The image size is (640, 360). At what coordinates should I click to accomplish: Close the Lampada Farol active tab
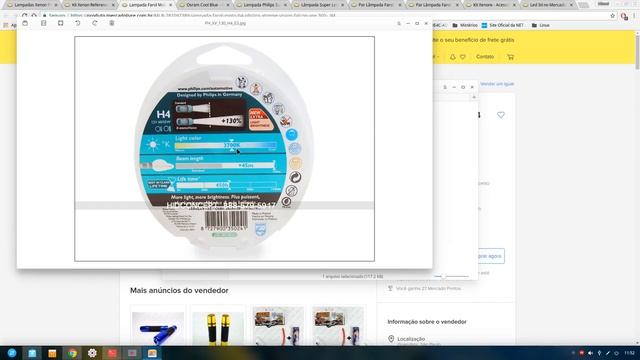tap(171, 5)
